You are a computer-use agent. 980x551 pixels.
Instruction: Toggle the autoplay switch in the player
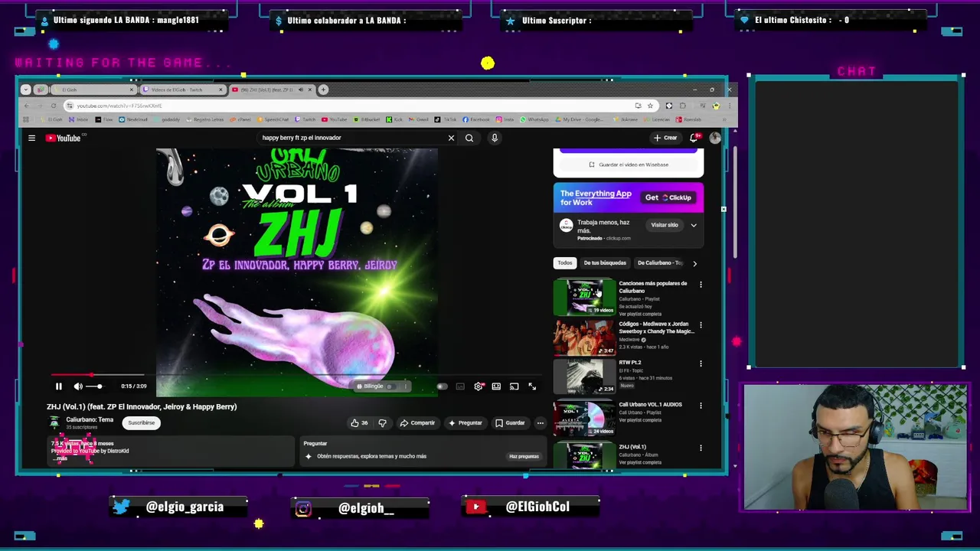click(x=442, y=386)
